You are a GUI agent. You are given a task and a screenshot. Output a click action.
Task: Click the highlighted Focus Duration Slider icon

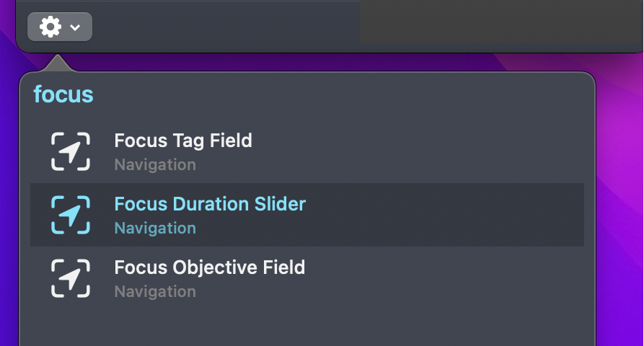pos(71,215)
